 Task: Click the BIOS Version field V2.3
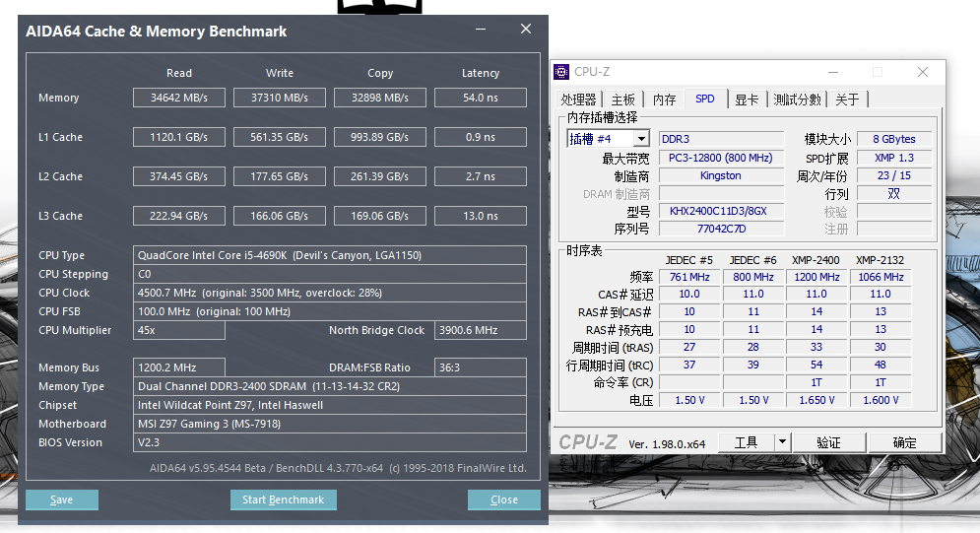[329, 442]
